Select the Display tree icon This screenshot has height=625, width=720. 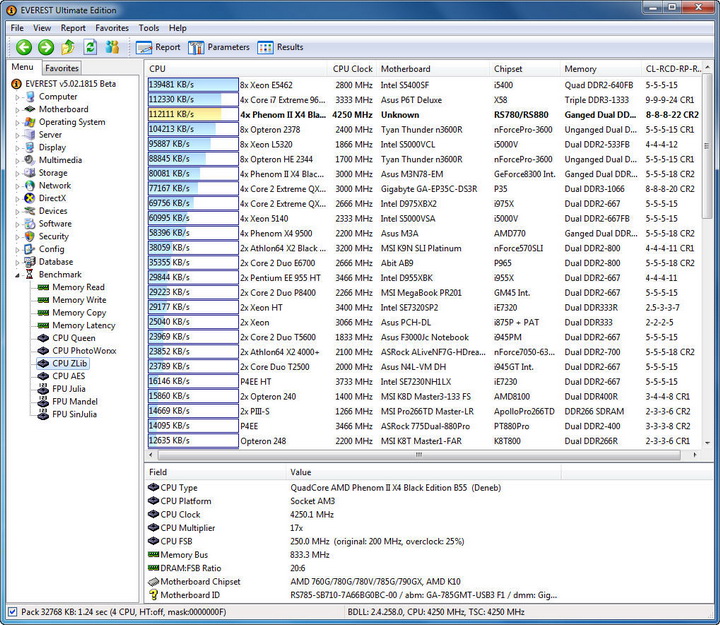coord(30,147)
